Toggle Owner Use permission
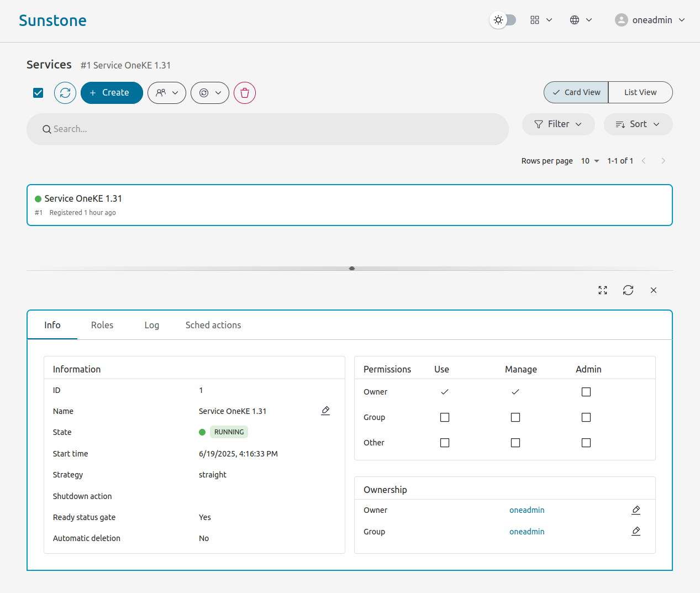The height and width of the screenshot is (593, 700). (x=445, y=392)
